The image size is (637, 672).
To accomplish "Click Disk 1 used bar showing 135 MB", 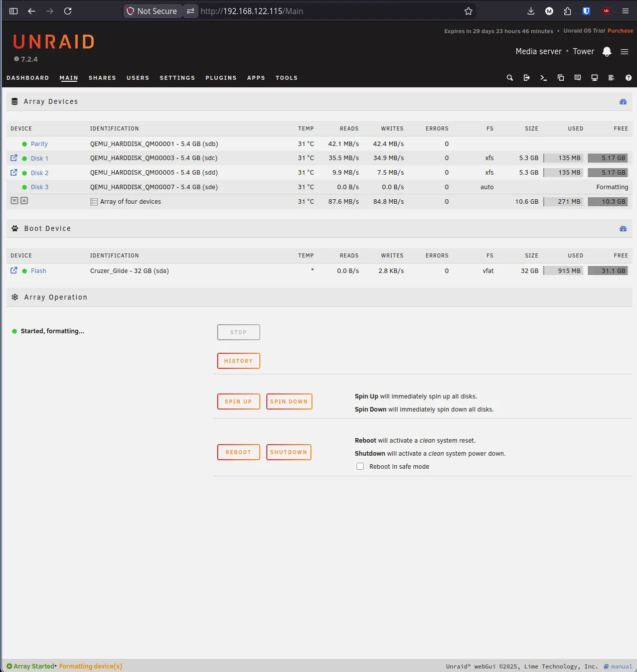I will 563,158.
